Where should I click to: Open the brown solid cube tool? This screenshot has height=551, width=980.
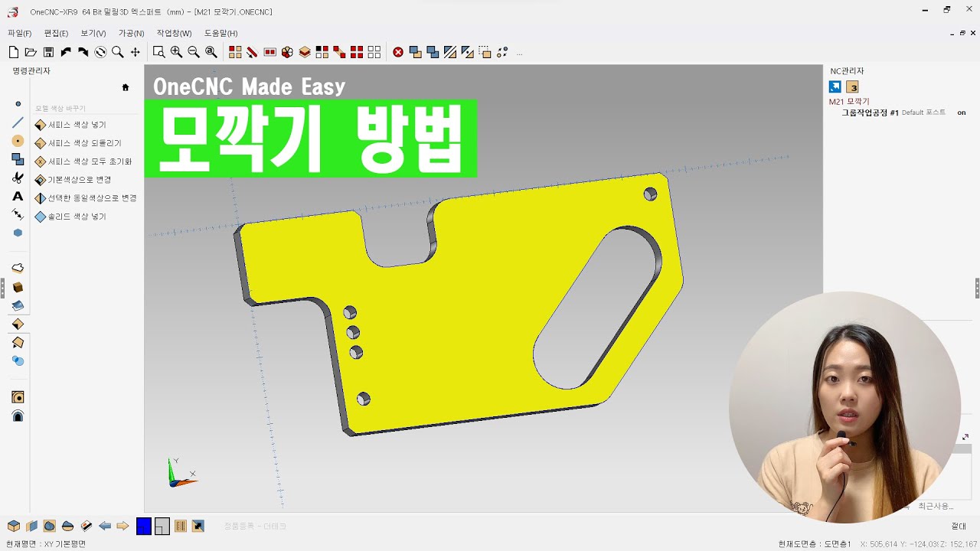18,287
